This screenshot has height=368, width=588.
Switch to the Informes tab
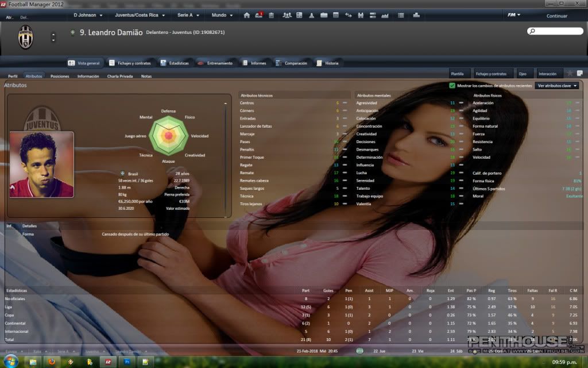pyautogui.click(x=254, y=63)
